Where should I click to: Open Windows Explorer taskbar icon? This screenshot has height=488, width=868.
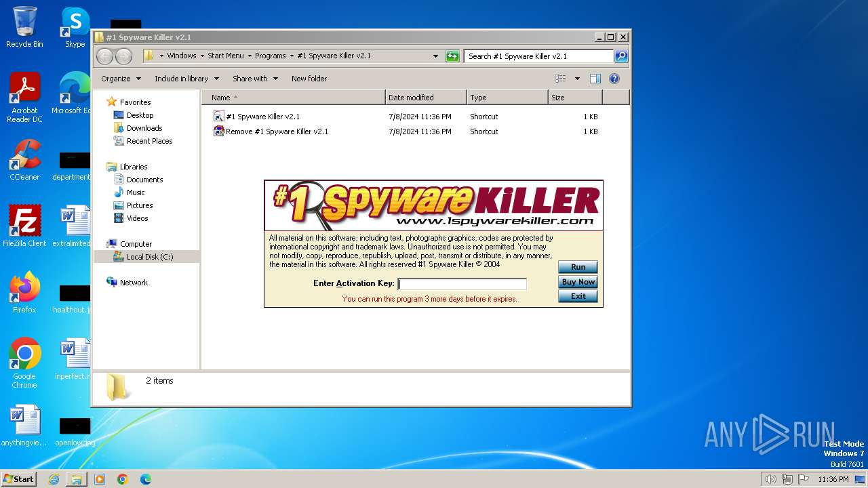(77, 479)
